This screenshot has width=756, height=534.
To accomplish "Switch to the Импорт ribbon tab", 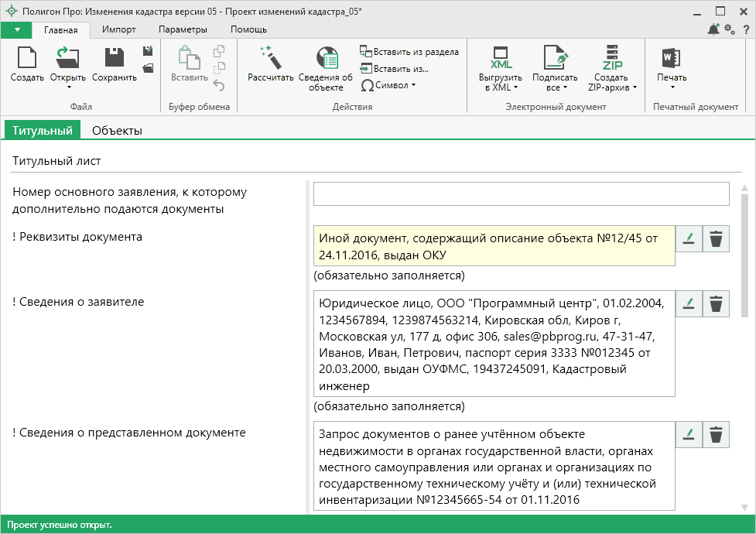I will (x=119, y=29).
